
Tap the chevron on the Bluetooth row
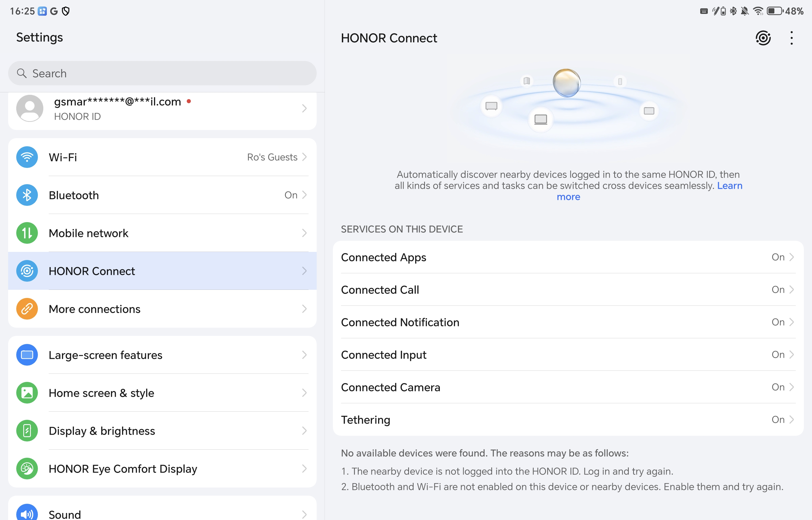pyautogui.click(x=304, y=195)
